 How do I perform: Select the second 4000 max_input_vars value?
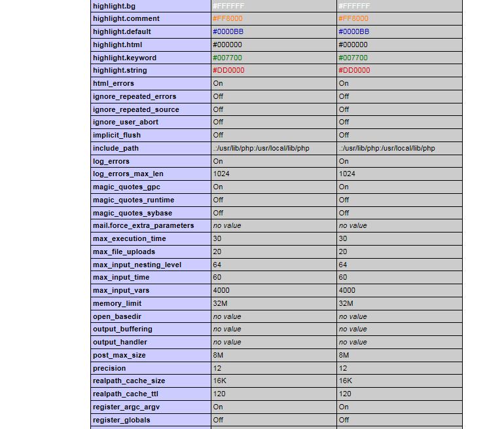[x=347, y=290]
